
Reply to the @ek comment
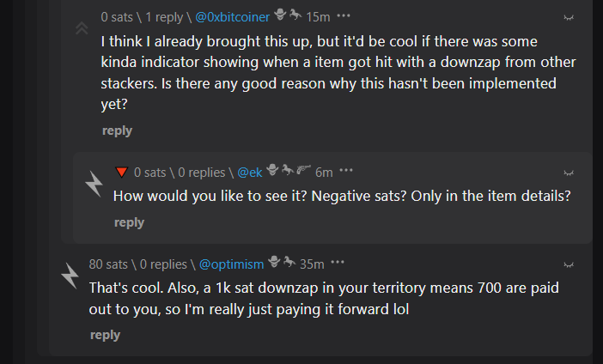pos(129,222)
